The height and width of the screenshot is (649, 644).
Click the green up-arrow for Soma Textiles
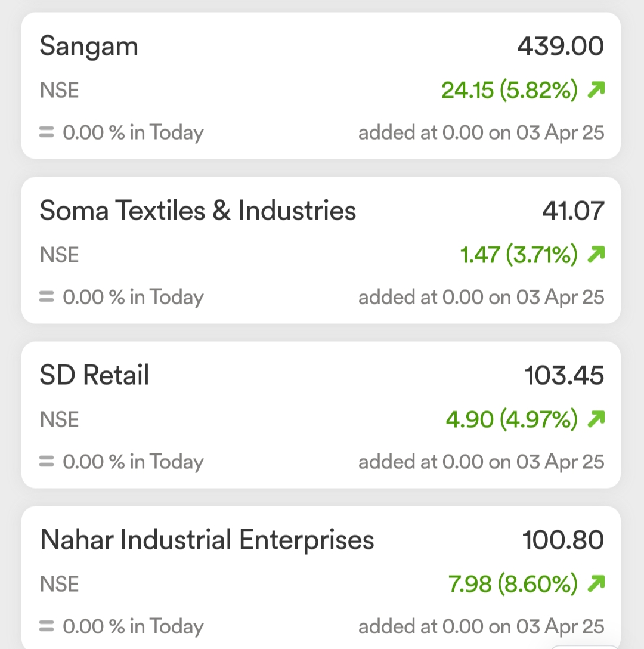pyautogui.click(x=596, y=255)
